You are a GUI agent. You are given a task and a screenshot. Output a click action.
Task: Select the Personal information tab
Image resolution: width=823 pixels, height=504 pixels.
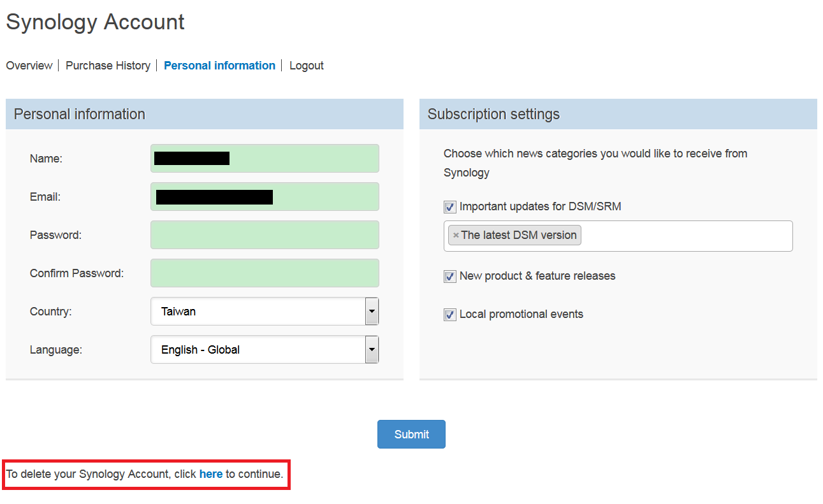pos(219,66)
